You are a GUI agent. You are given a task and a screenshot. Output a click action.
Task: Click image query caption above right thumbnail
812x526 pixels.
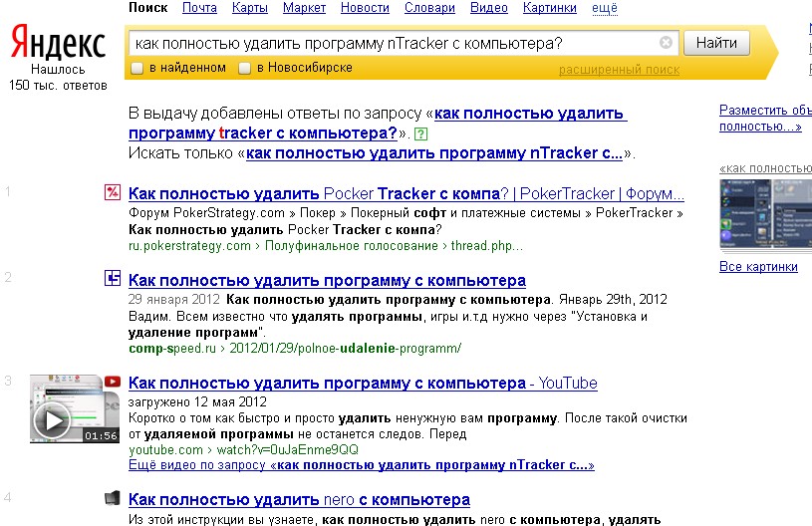[765, 168]
